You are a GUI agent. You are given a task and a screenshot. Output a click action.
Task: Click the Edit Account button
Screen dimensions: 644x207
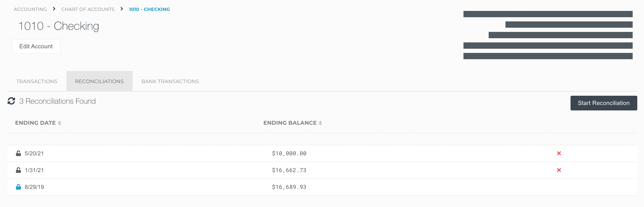point(36,46)
